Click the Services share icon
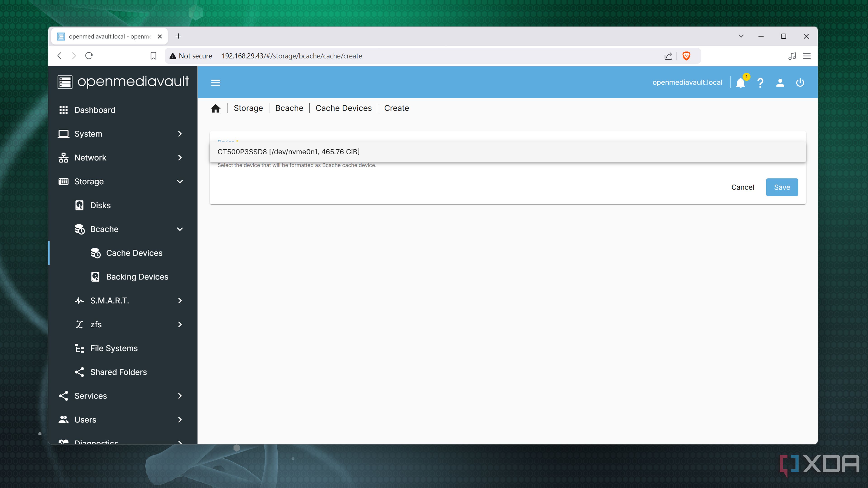Viewport: 868px width, 488px height. (63, 396)
